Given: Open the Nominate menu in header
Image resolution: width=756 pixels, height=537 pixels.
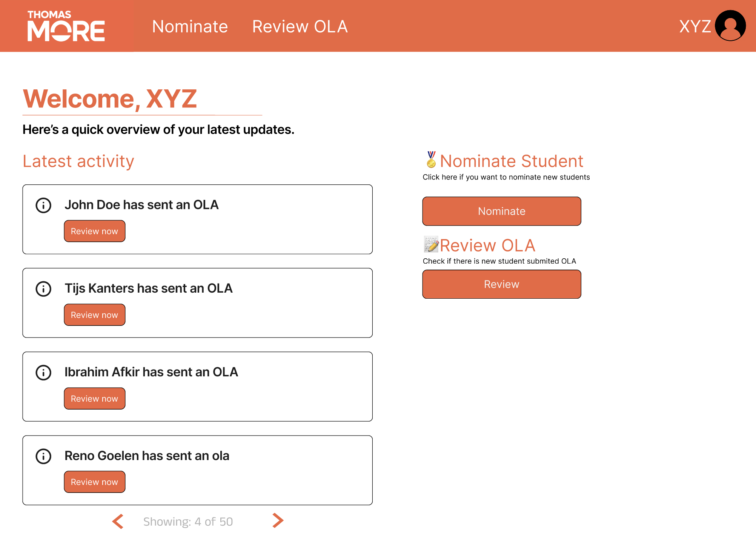Looking at the screenshot, I should (x=190, y=26).
